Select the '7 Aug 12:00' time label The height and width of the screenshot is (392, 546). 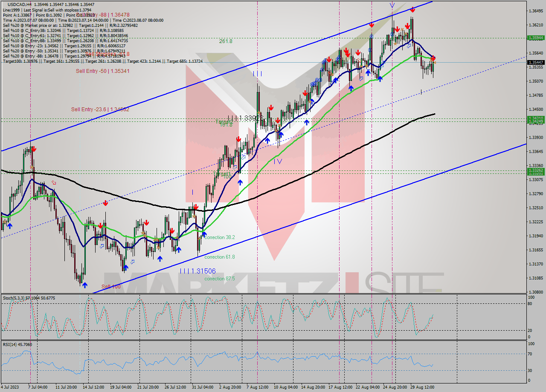(x=258, y=387)
